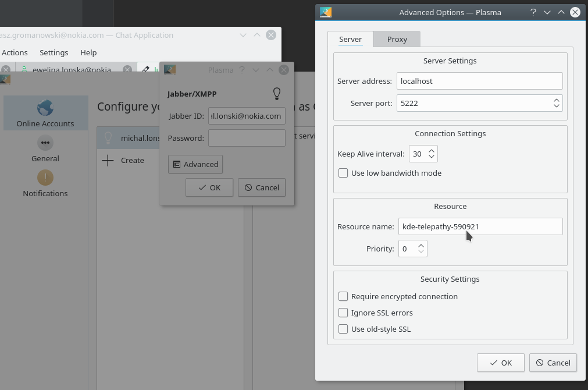
Task: Decrease the Priority value
Action: (421, 251)
